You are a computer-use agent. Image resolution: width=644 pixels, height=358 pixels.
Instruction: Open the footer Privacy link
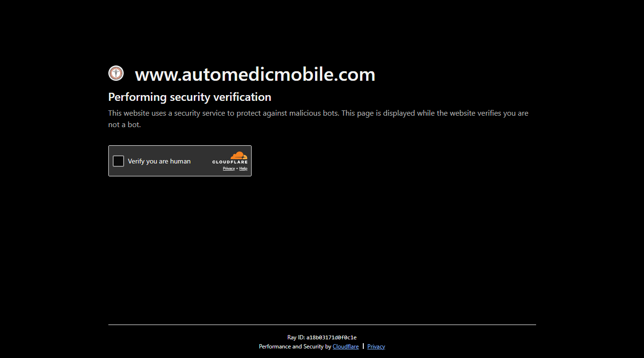(376, 347)
